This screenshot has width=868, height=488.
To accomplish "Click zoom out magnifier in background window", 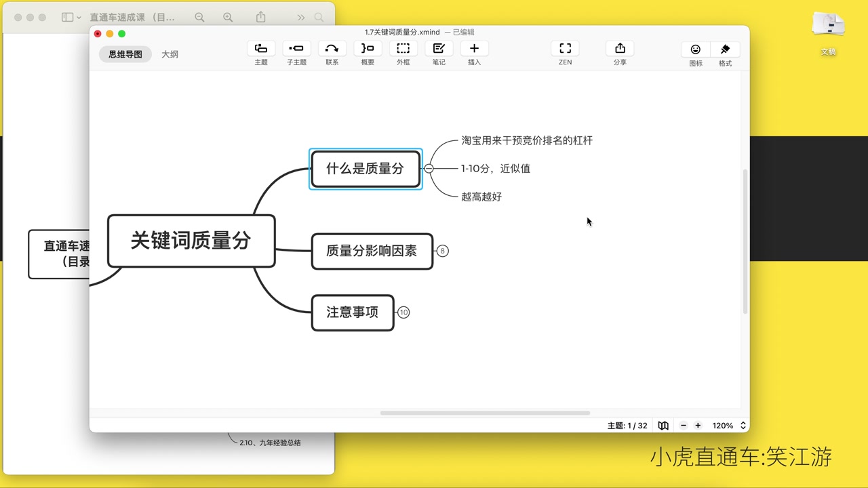I will (x=199, y=17).
